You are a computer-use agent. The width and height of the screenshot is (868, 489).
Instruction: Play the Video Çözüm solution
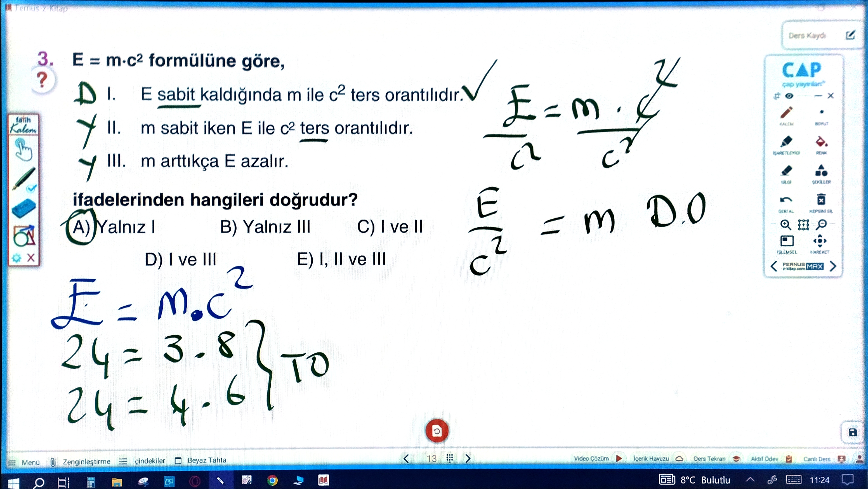pyautogui.click(x=619, y=459)
